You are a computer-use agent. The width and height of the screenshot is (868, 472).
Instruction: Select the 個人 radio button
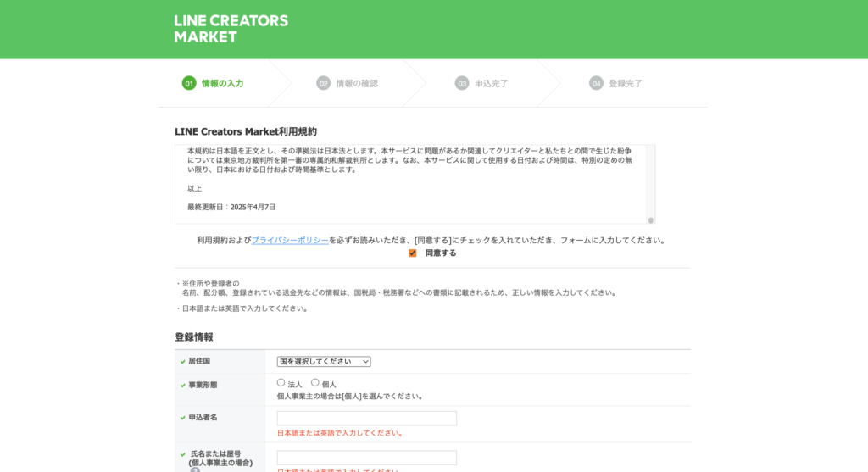coord(315,383)
